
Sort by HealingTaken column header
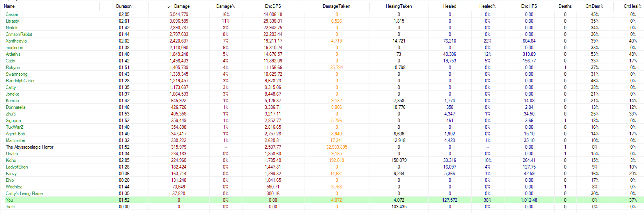(x=398, y=6)
